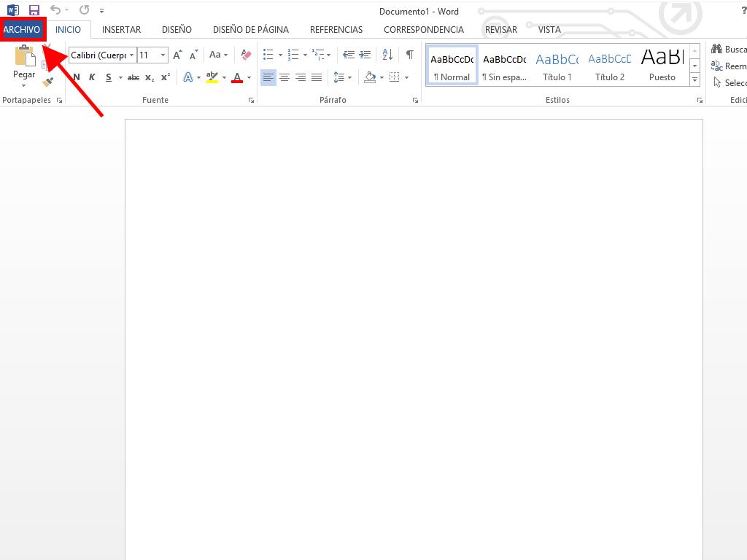Click inside the blank document page
747x560 pixels.
pyautogui.click(x=414, y=328)
